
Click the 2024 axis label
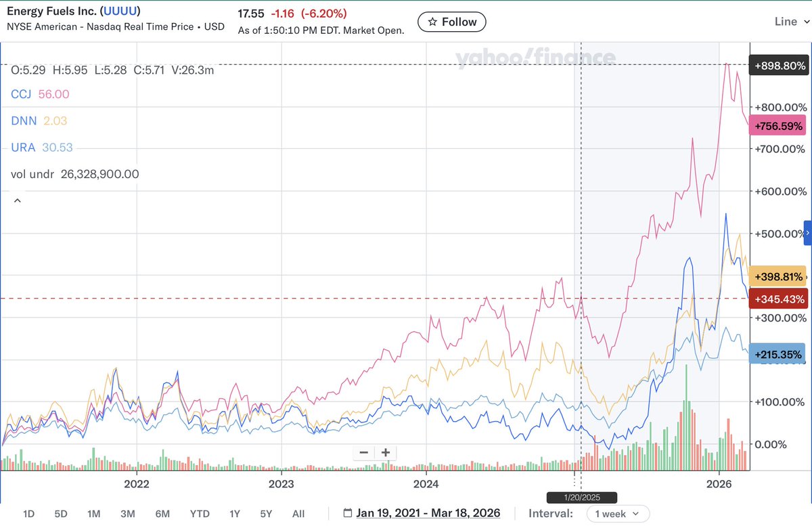coord(426,483)
